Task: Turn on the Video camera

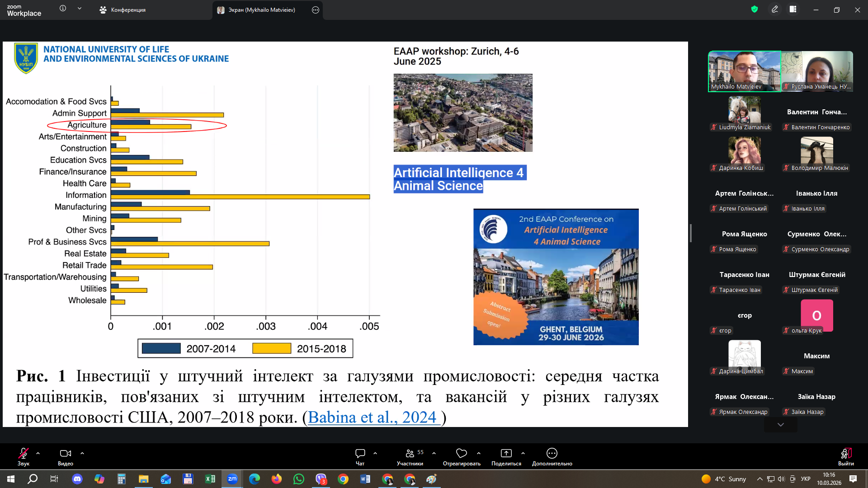Action: pos(65,454)
